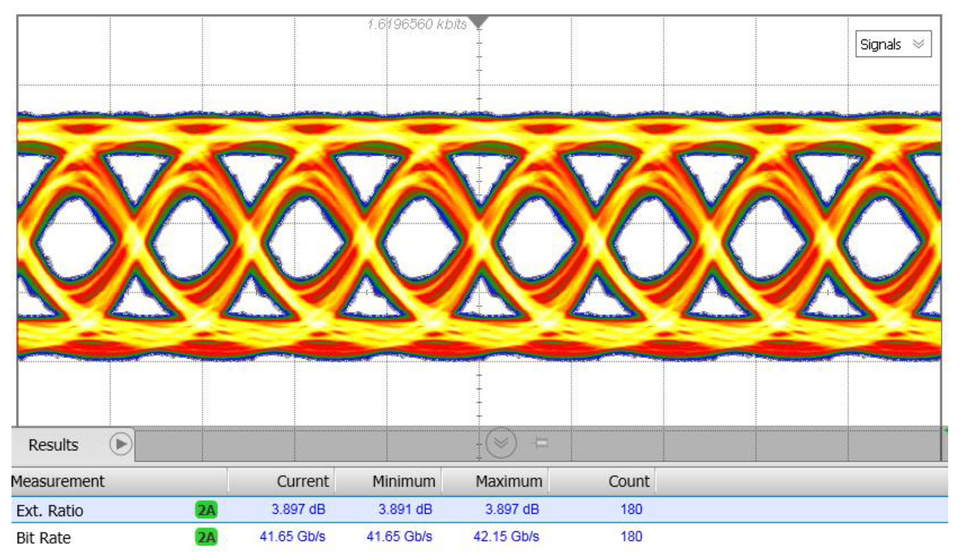Click the Maximum column header
Viewport: 964px width, 560px height.
(509, 481)
